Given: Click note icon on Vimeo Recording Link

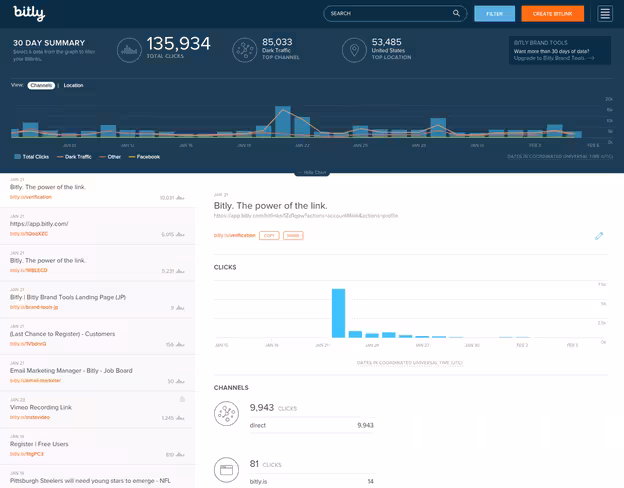Looking at the screenshot, I should point(182,399).
